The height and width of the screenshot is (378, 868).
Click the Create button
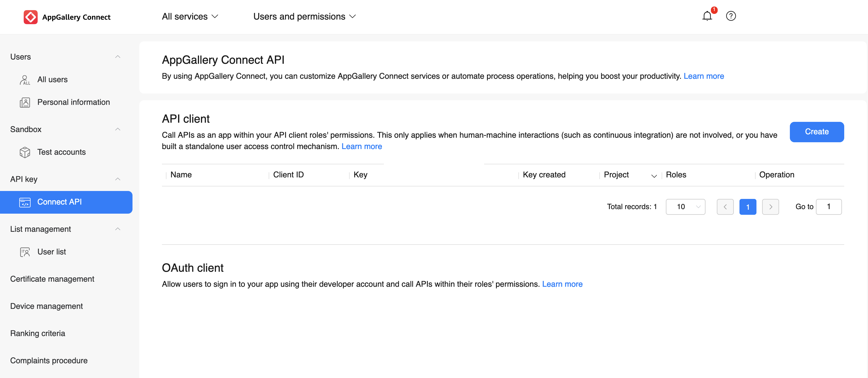point(816,132)
